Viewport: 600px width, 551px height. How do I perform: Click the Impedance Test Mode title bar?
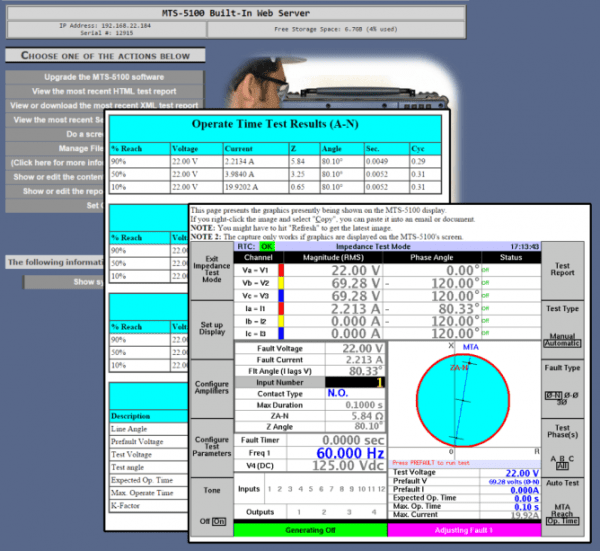tap(373, 246)
